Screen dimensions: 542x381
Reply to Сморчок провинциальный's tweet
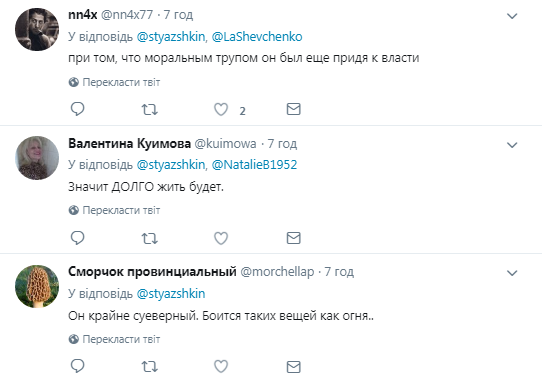[77, 366]
